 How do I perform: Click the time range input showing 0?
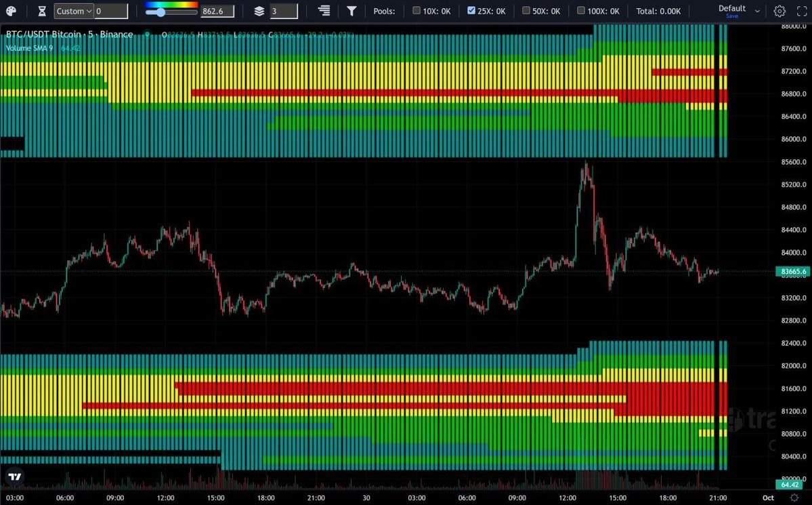point(111,11)
